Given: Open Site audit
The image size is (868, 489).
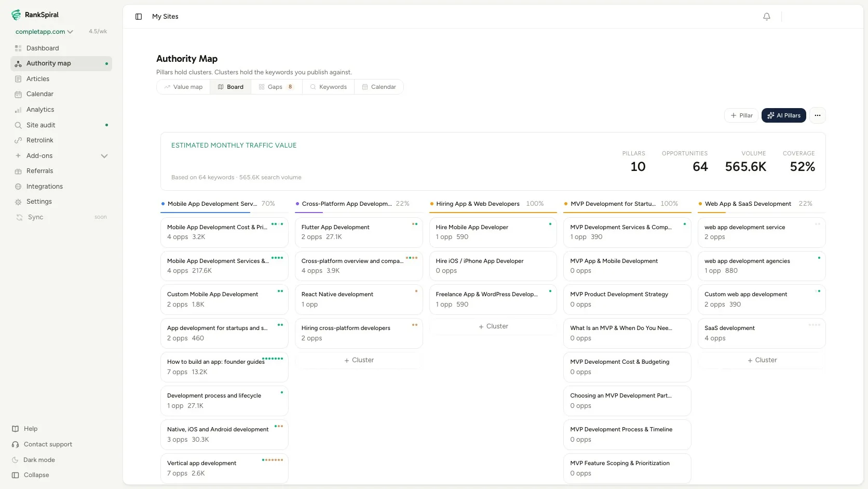Looking at the screenshot, I should 61,125.
